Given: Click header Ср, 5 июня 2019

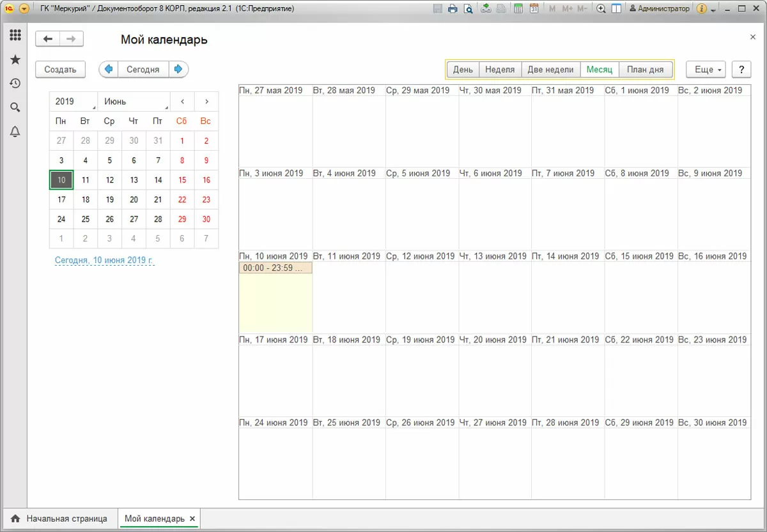Looking at the screenshot, I should [418, 173].
